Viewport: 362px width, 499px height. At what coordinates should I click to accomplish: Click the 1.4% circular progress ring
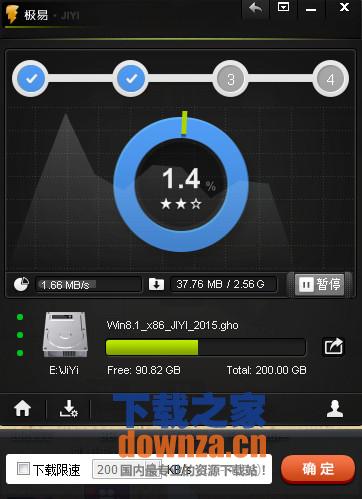click(181, 184)
